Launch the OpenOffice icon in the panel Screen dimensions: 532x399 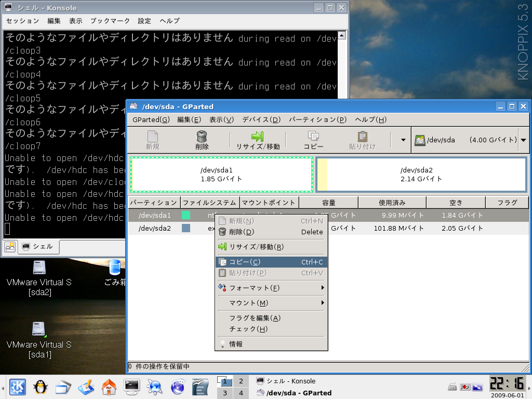(200, 387)
